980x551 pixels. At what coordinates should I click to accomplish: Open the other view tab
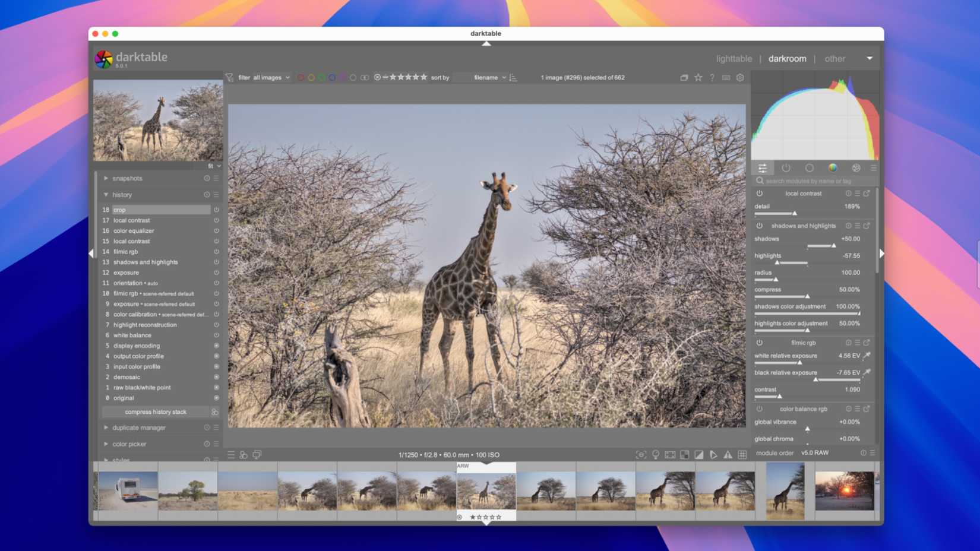click(x=834, y=58)
